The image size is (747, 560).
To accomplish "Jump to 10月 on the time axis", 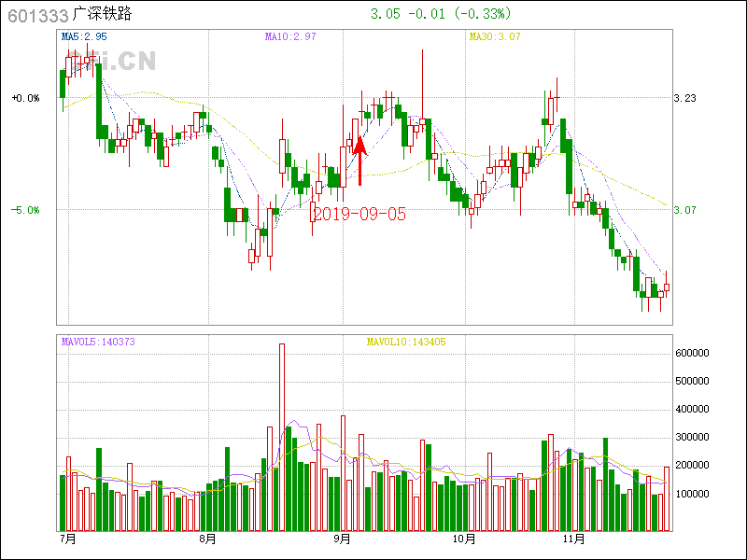I will click(463, 539).
